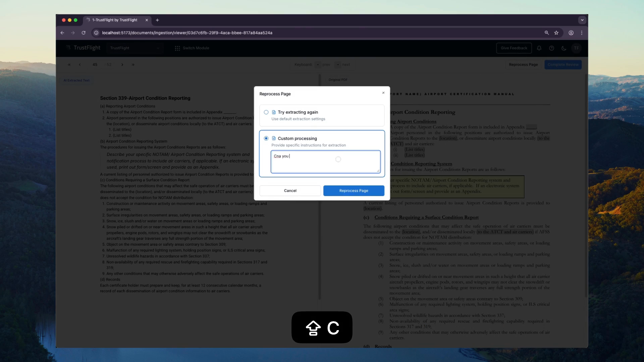The height and width of the screenshot is (362, 644).
Task: Select the Custom processing radio button
Action: click(266, 138)
